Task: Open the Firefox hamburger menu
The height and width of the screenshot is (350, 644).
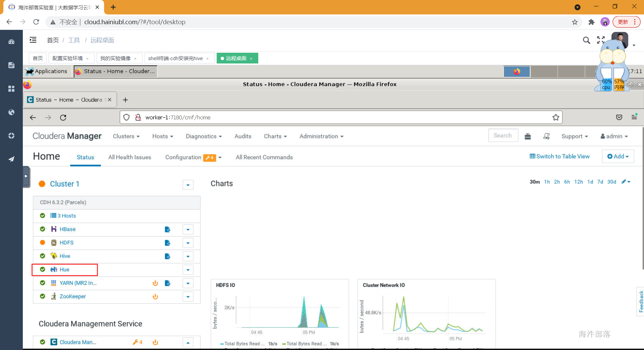Action: point(634,117)
